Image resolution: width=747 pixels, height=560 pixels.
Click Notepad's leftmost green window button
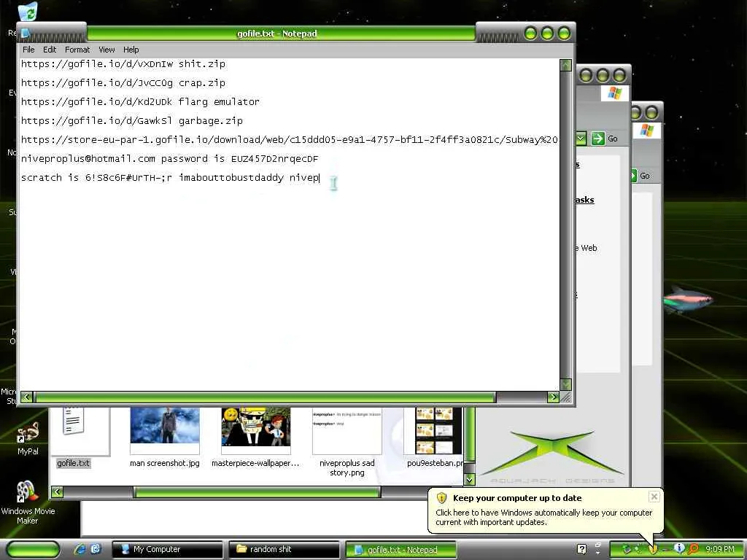pyautogui.click(x=531, y=34)
